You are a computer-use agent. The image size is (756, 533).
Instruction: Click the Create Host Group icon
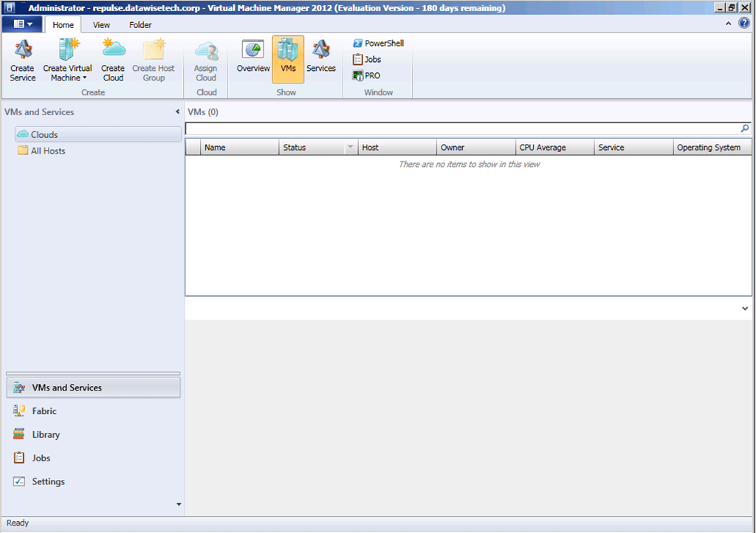click(154, 61)
